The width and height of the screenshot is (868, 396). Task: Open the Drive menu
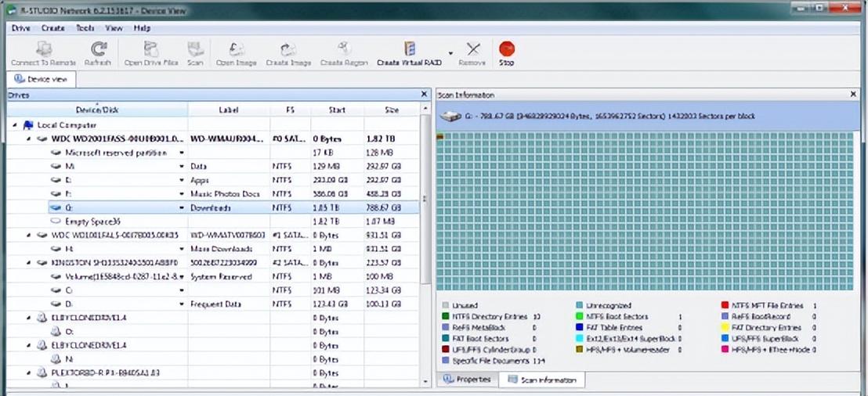(21, 28)
